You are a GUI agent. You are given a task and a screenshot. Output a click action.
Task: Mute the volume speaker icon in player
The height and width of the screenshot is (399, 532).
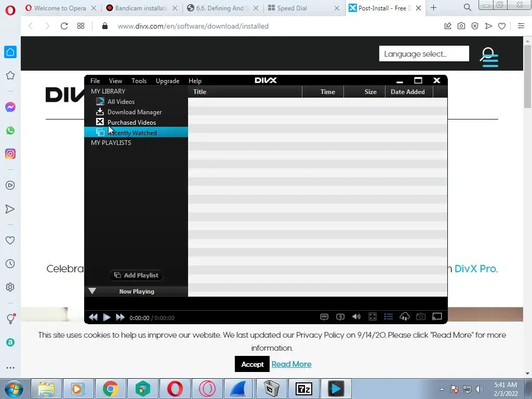356,317
